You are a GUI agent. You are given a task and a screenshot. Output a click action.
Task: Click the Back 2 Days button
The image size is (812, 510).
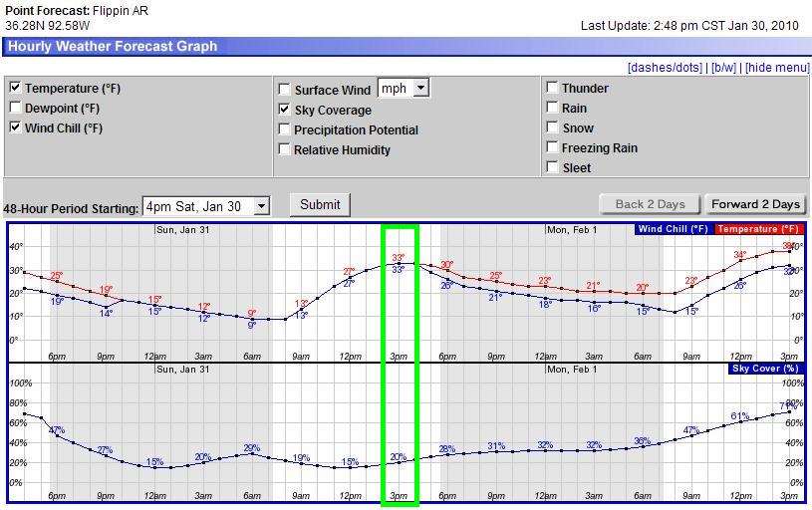(650, 204)
